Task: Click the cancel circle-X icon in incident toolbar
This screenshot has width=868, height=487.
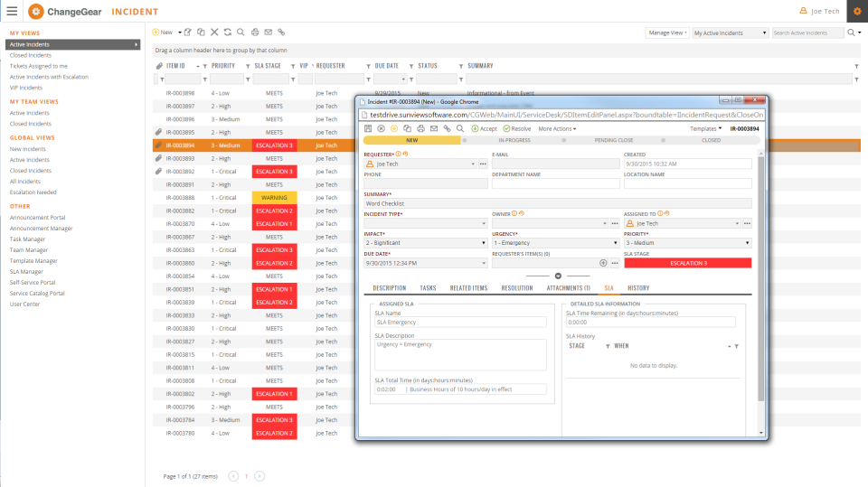Action: tap(381, 128)
